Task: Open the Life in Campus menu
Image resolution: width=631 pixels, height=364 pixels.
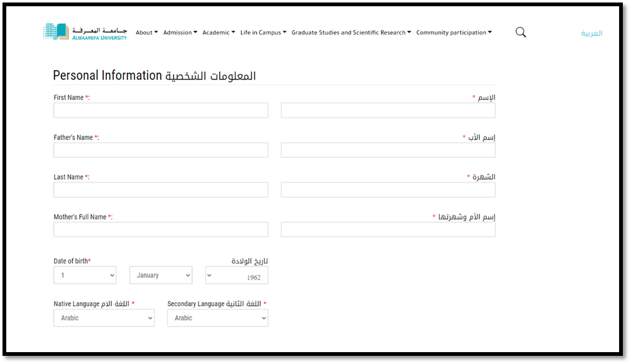Action: (x=263, y=33)
